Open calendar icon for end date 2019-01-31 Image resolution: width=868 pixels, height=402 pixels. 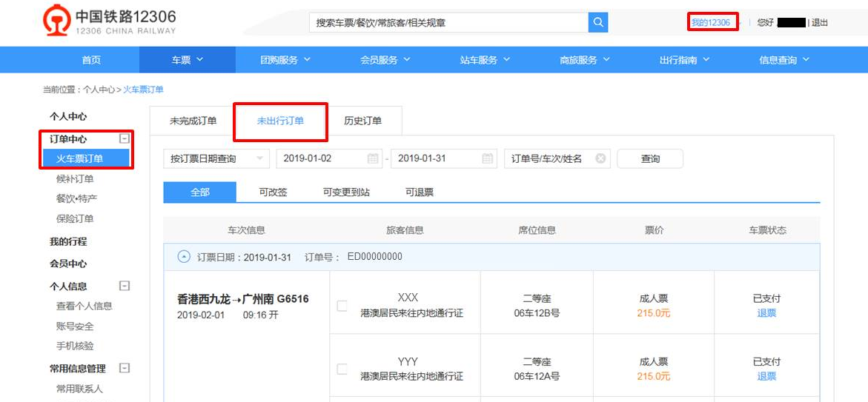point(487,158)
